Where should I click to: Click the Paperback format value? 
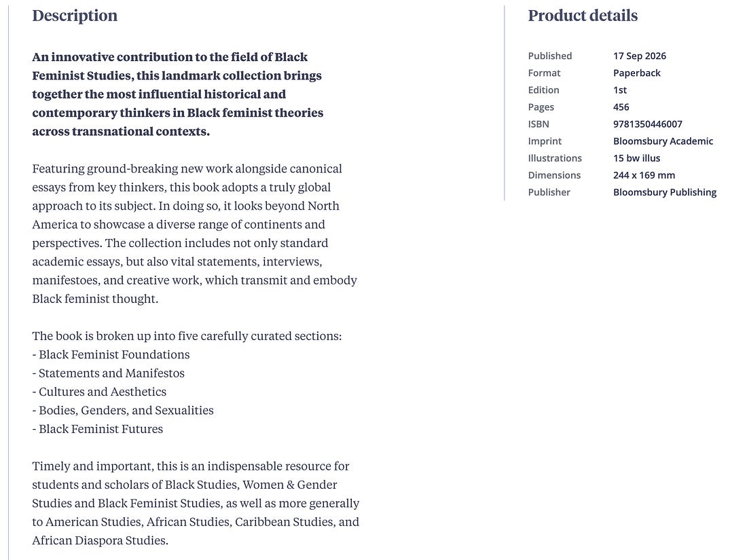pos(636,73)
